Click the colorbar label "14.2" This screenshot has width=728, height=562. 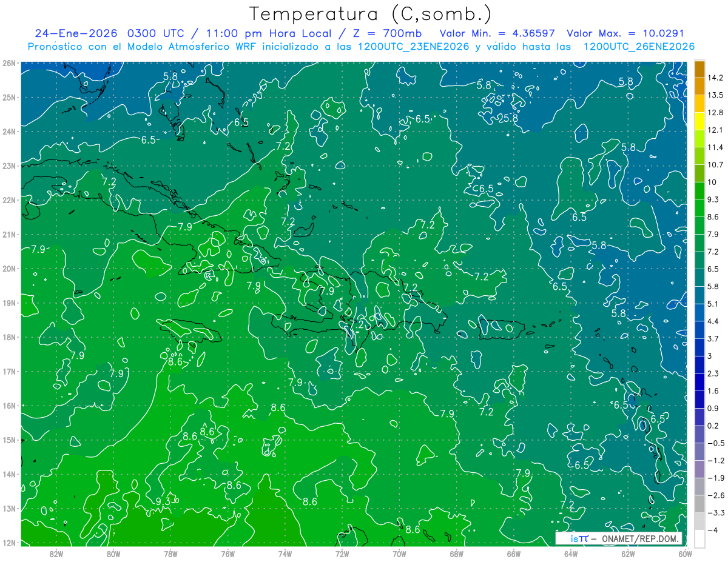[715, 78]
